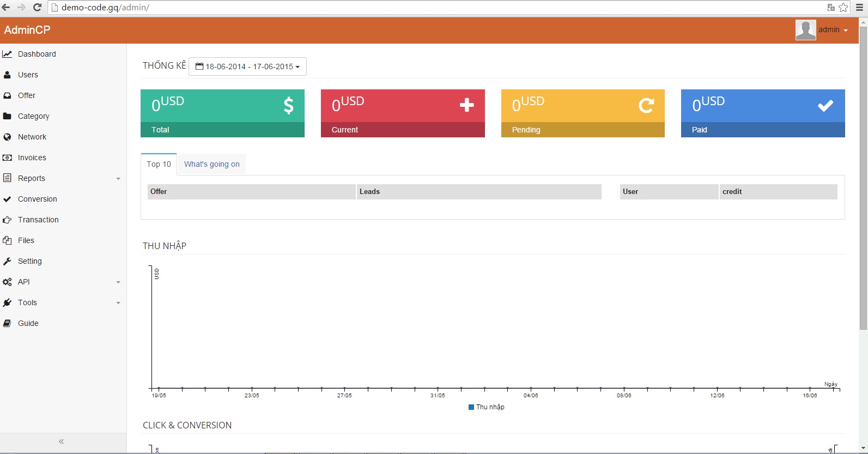Click the Conversion checkmark icon
The image size is (868, 454).
coord(7,199)
